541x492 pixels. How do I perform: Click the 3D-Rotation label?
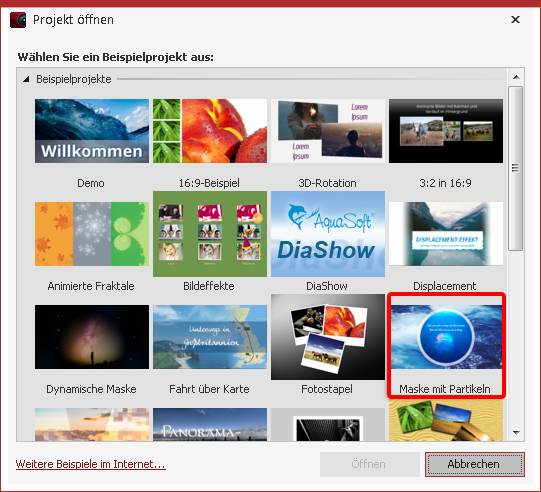pos(327,183)
